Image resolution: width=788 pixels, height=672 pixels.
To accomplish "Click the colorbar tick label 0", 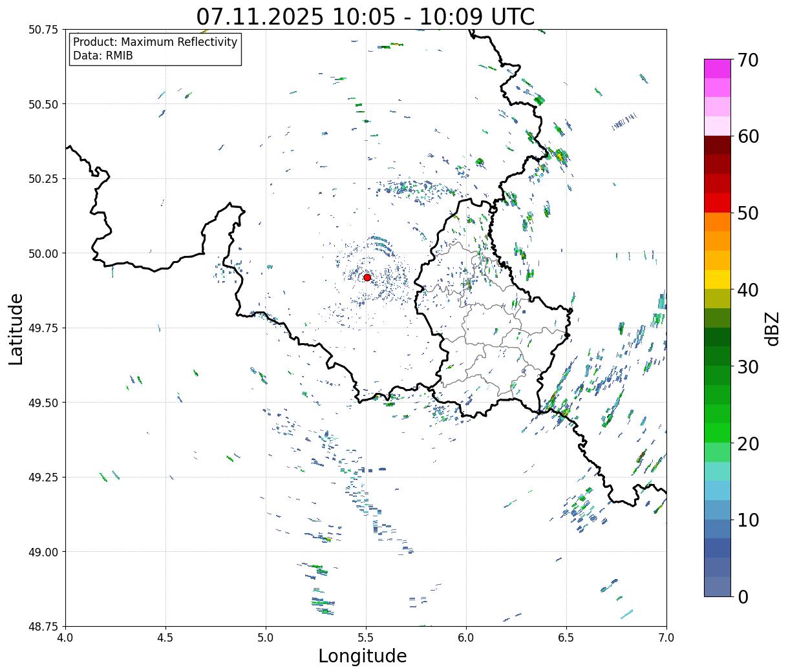I will point(743,597).
